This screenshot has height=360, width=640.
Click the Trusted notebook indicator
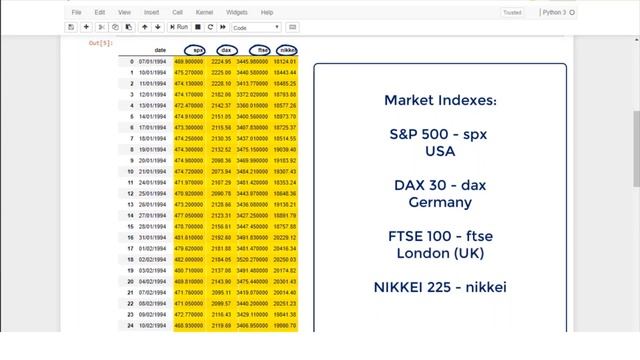[512, 13]
